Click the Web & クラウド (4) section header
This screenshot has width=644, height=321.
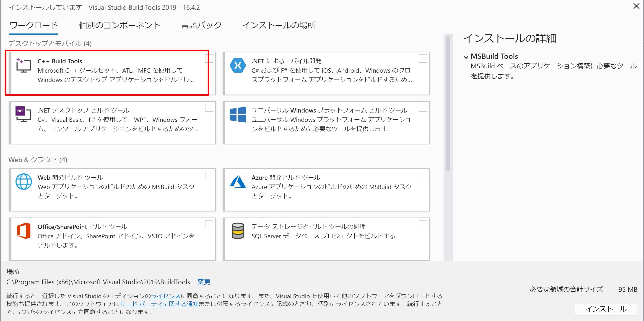(38, 160)
